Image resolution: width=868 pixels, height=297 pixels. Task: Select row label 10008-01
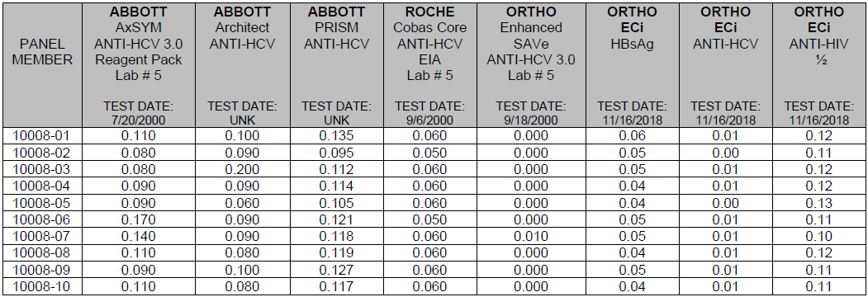(40, 135)
